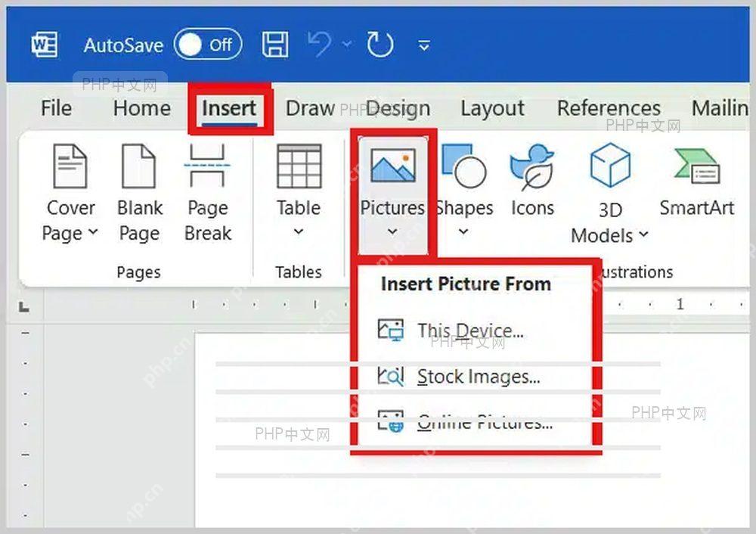Insert a SmartArt graphic
This screenshot has width=756, height=534.
697,182
